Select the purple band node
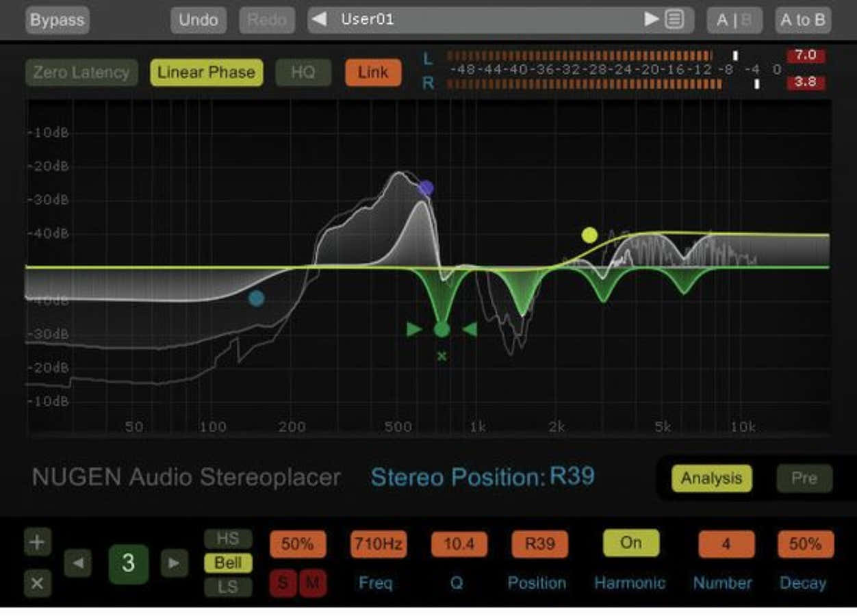This screenshot has height=616, width=857. pos(426,188)
